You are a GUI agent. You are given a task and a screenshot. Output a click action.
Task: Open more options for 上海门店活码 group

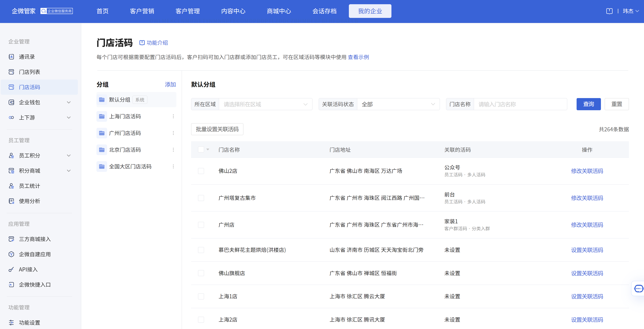(173, 116)
